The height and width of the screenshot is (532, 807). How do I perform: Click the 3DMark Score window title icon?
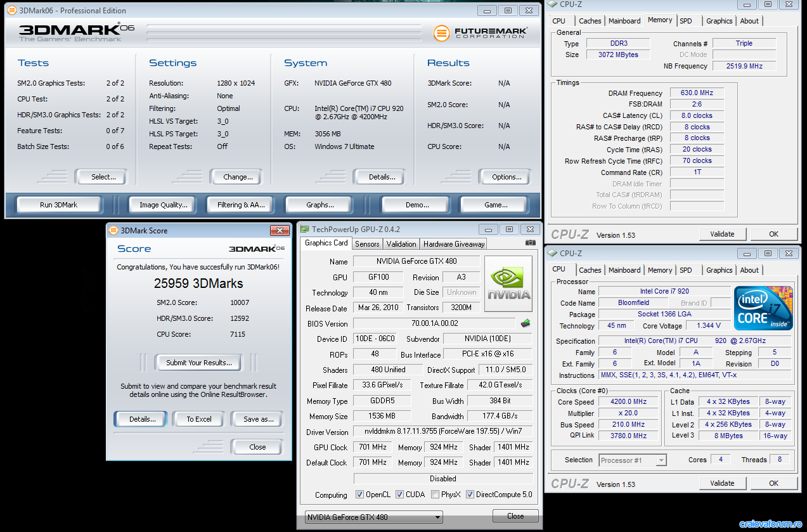coord(113,230)
